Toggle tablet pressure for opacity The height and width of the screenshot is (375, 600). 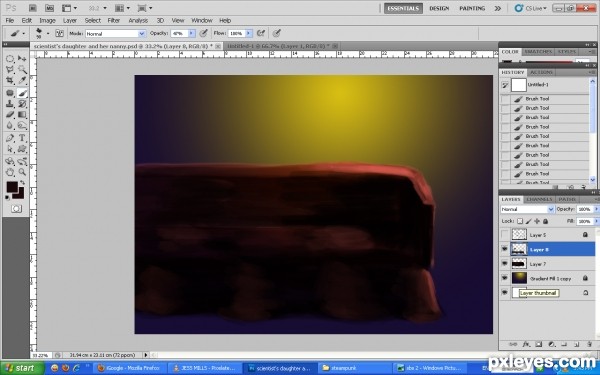coord(204,33)
